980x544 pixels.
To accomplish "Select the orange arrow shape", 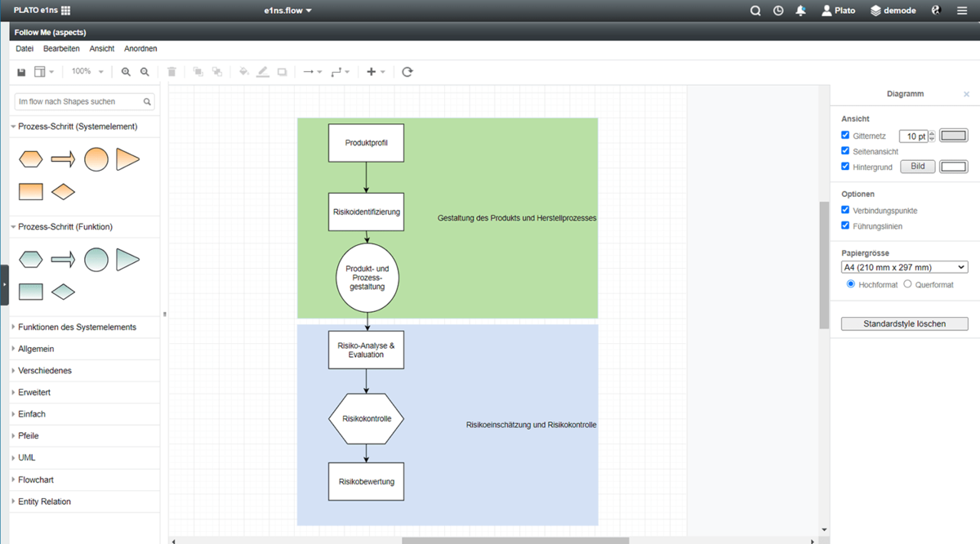I will [63, 159].
